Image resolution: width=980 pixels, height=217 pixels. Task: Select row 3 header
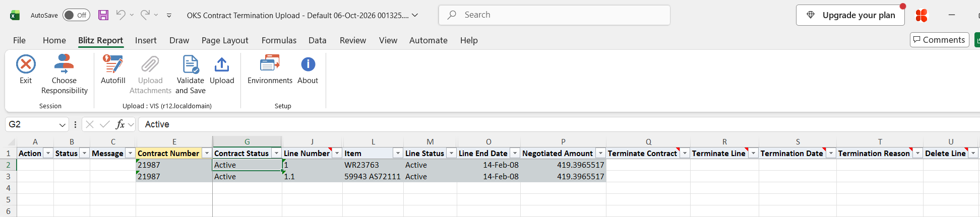pos(8,177)
